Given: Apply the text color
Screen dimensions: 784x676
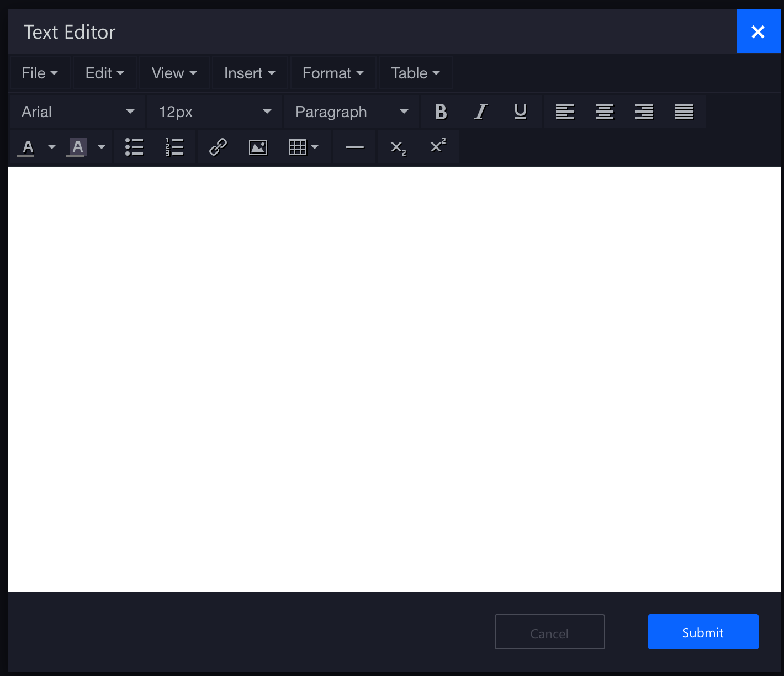Looking at the screenshot, I should tap(28, 147).
